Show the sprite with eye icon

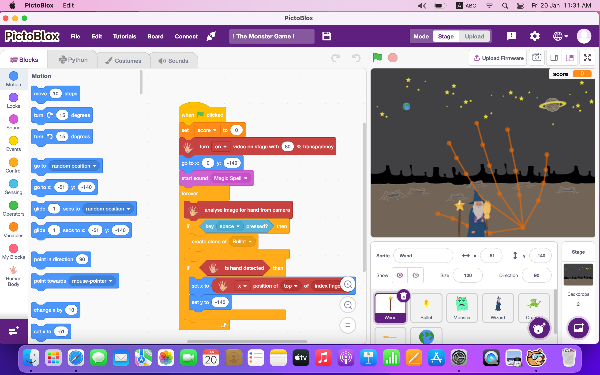click(400, 275)
